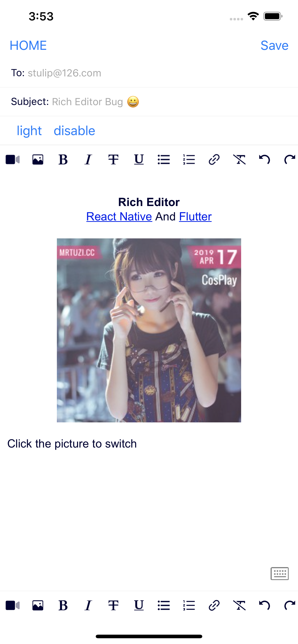The width and height of the screenshot is (298, 644).
Task: Insert bulleted list from top toolbar
Action: coord(164,160)
